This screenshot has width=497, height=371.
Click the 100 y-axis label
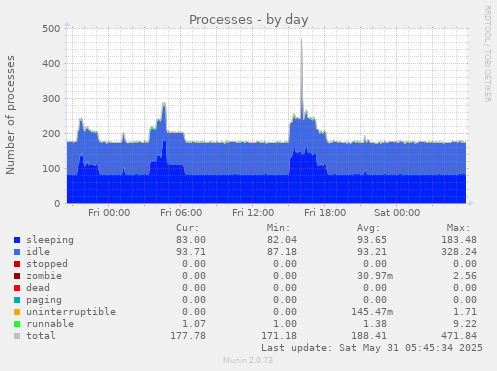tap(51, 169)
